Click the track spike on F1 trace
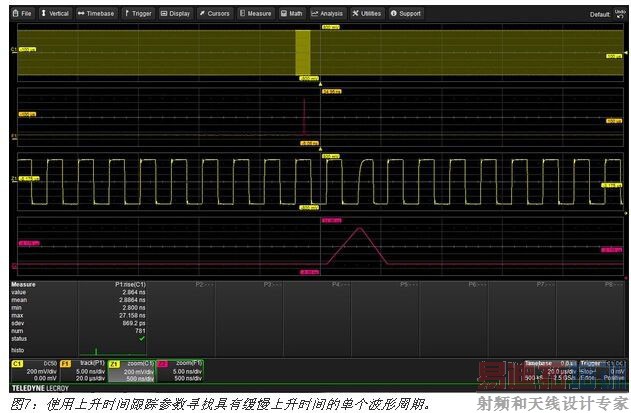Viewport: 631px width, 413px height. (304, 116)
